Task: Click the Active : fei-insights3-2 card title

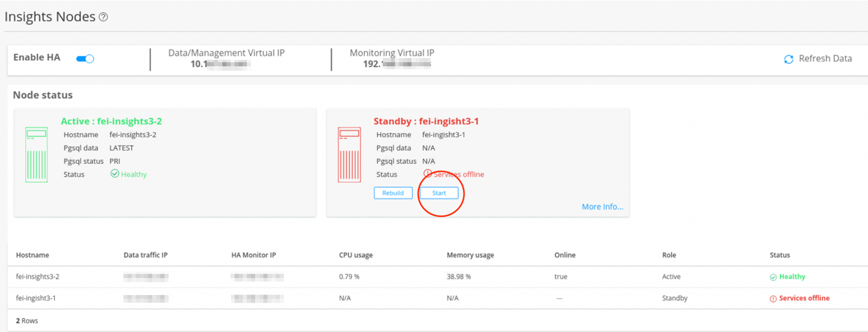Action: (111, 121)
